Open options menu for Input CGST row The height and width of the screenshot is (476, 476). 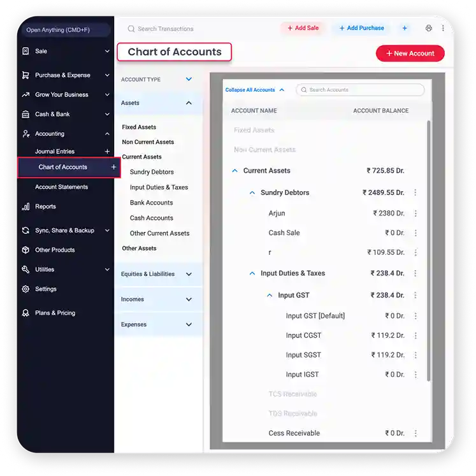(x=415, y=335)
